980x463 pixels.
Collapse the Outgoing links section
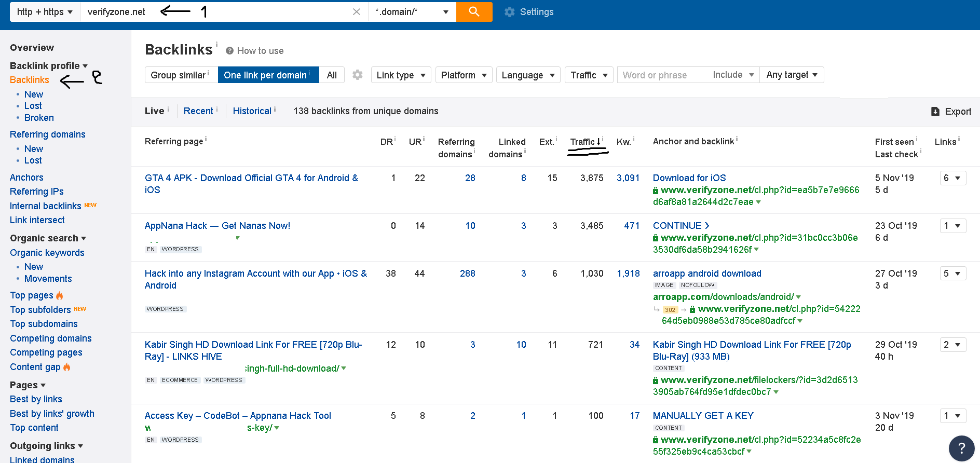47,446
